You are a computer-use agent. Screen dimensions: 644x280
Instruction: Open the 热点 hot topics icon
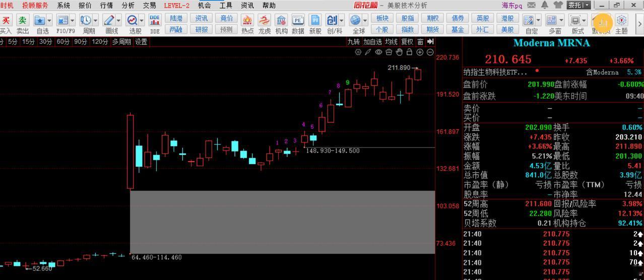tap(247, 20)
